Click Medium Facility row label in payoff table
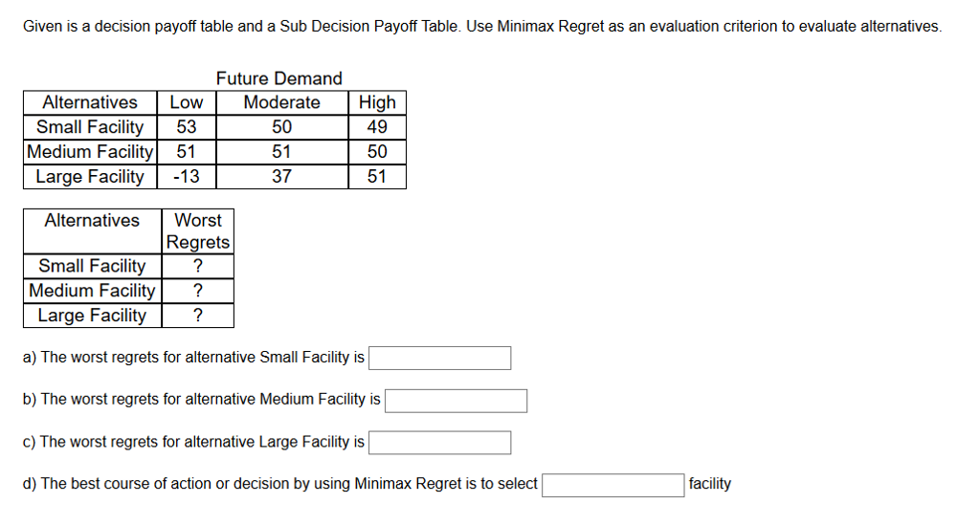 coord(90,152)
